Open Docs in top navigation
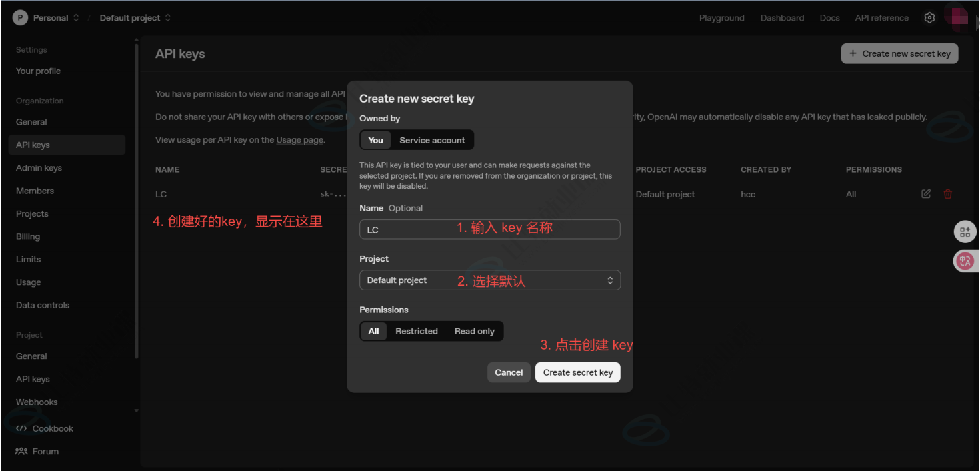980x471 pixels. pos(829,18)
